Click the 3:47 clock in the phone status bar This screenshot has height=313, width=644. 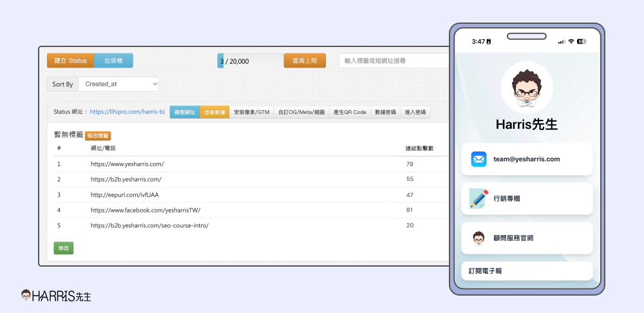point(478,41)
